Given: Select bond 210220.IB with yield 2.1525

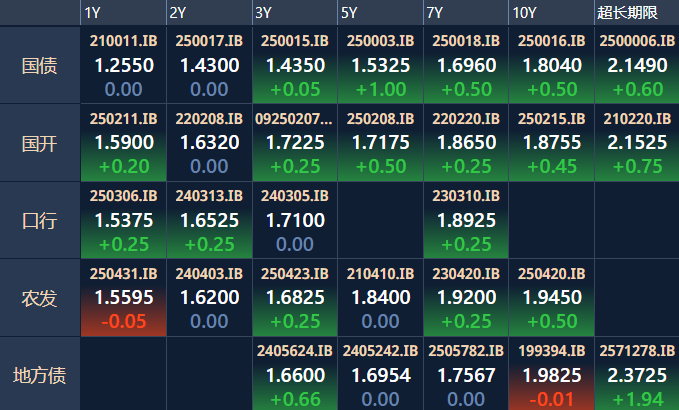Looking at the screenshot, I should point(637,143).
